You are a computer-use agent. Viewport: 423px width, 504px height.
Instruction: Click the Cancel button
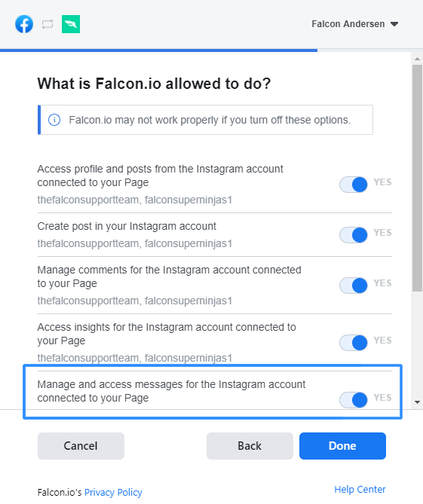click(81, 446)
